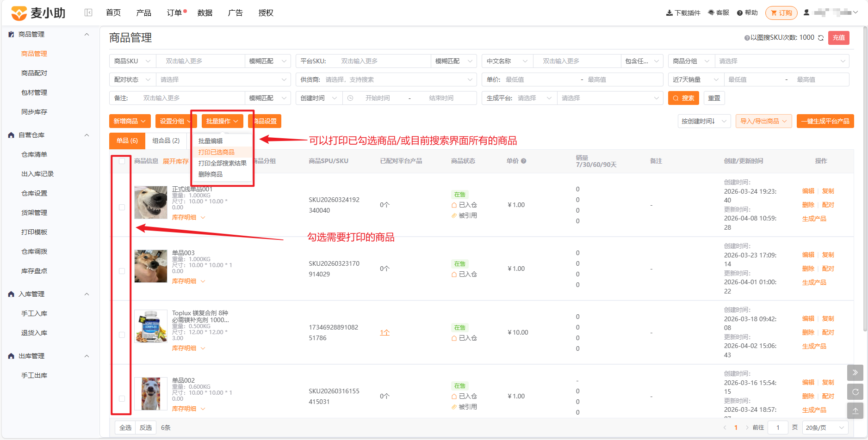
Task: Click the back-to-top floating button
Action: point(855,410)
